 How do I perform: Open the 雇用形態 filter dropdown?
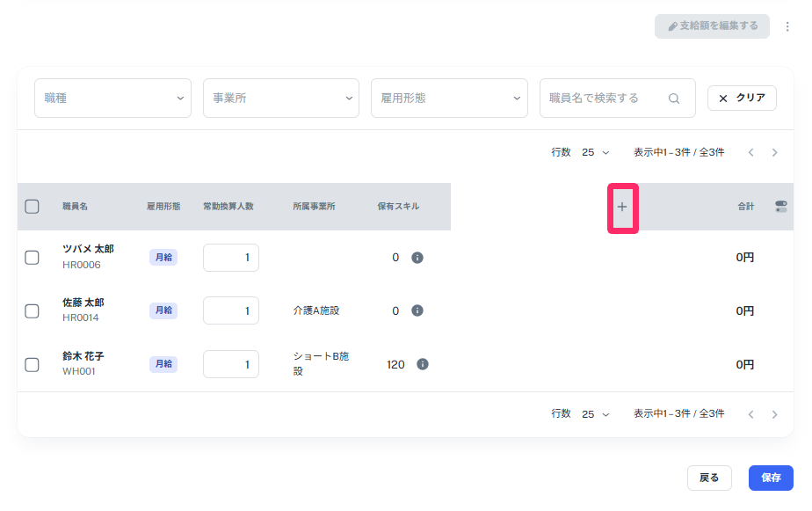[x=449, y=98]
